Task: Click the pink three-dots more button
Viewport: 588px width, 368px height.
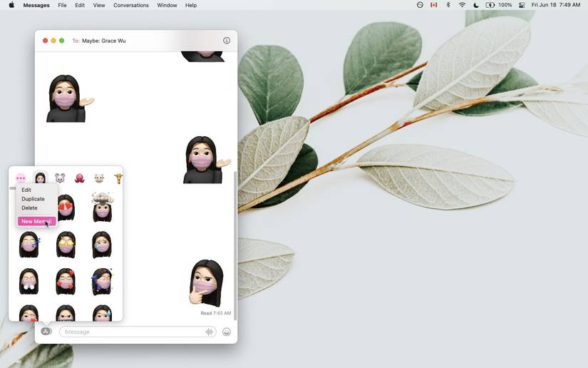Action: [x=21, y=178]
